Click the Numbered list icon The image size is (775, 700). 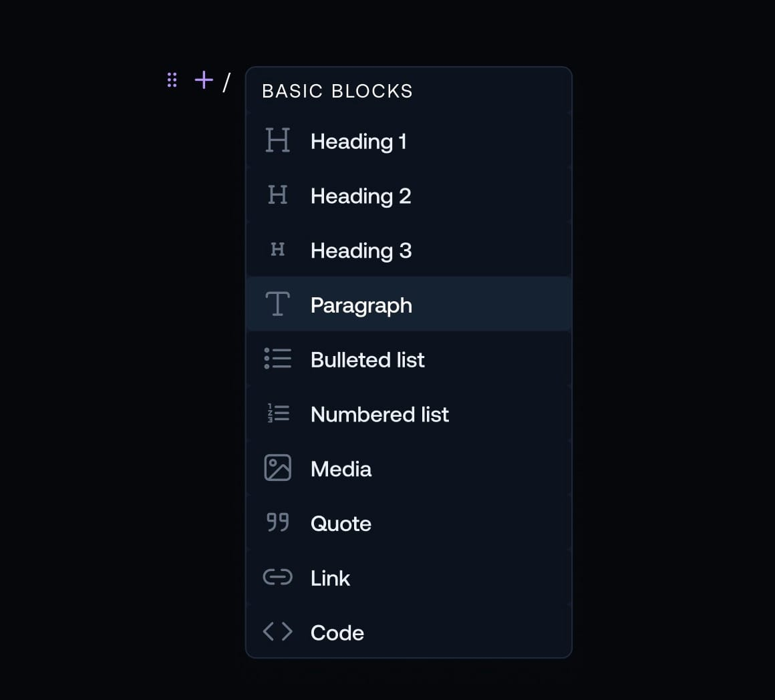pyautogui.click(x=277, y=413)
